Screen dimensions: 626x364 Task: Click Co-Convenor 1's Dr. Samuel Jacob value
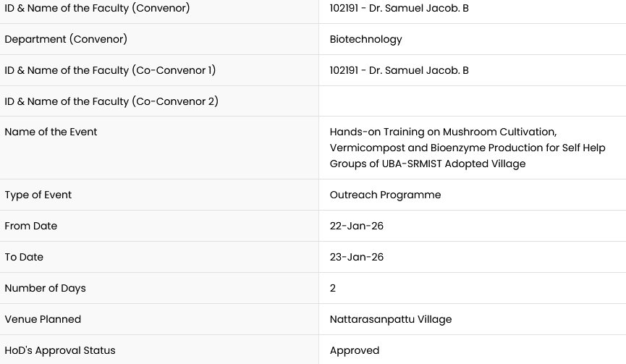tap(399, 70)
